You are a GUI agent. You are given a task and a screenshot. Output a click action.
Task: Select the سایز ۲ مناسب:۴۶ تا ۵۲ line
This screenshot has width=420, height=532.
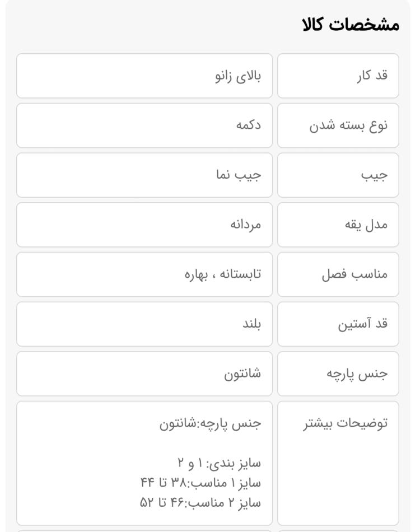[200, 502]
